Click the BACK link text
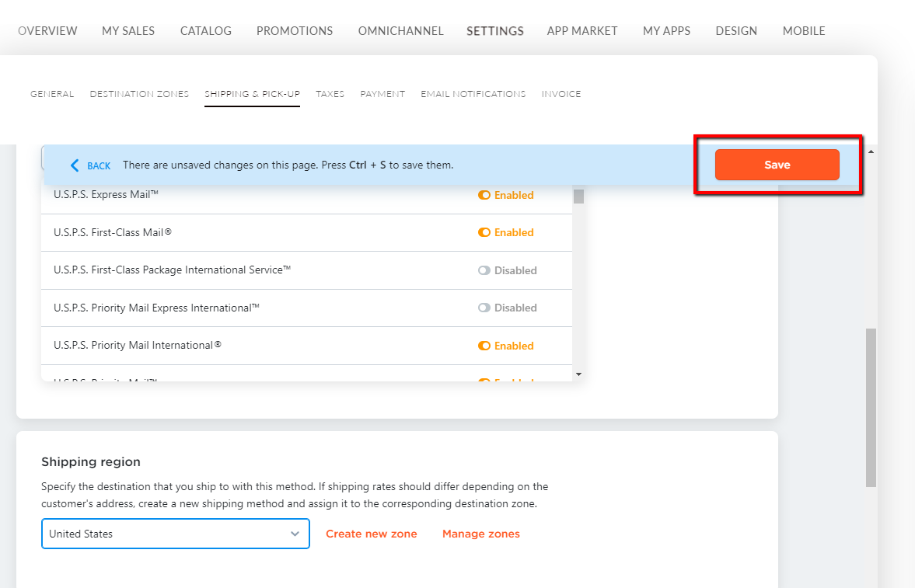The width and height of the screenshot is (915, 588). pyautogui.click(x=99, y=165)
